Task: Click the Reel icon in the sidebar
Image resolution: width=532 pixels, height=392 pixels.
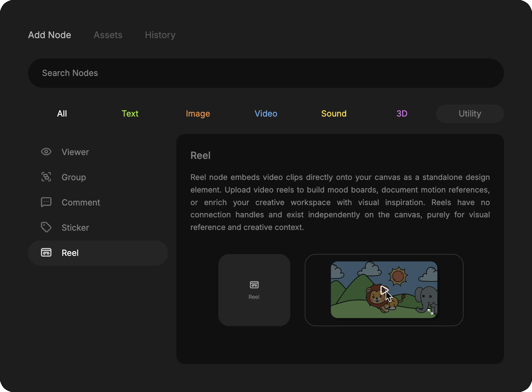Action: (46, 253)
